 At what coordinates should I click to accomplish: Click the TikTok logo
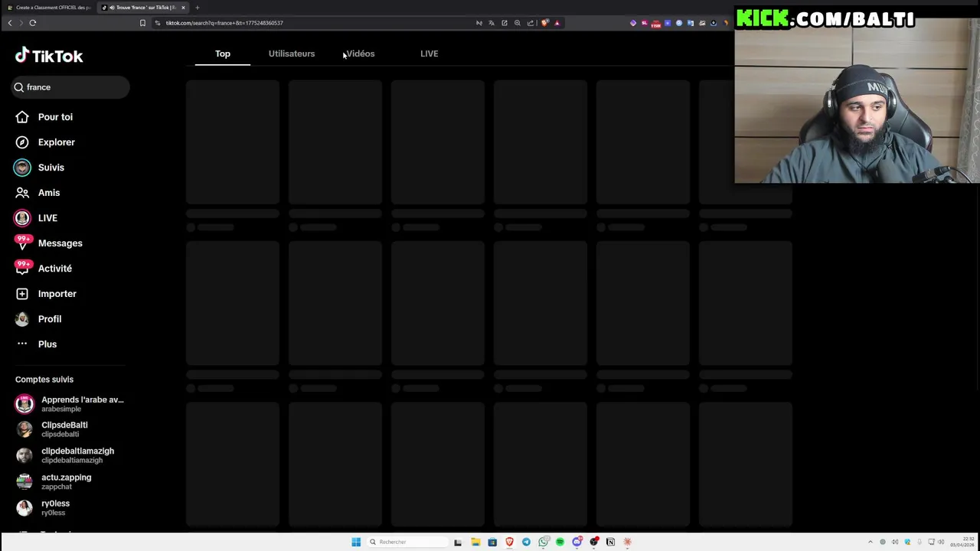click(49, 56)
